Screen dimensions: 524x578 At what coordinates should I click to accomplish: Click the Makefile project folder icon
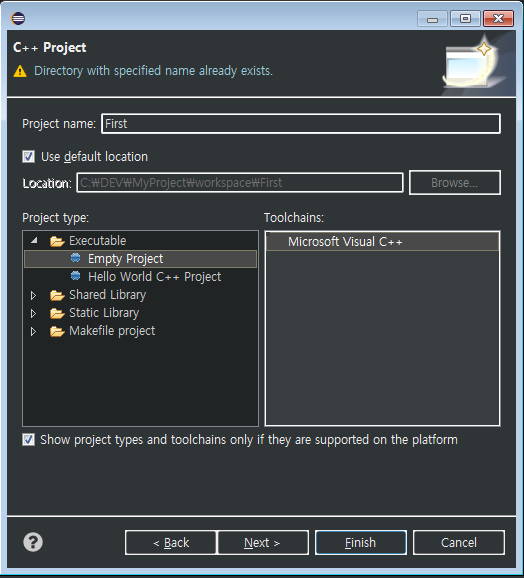click(57, 331)
